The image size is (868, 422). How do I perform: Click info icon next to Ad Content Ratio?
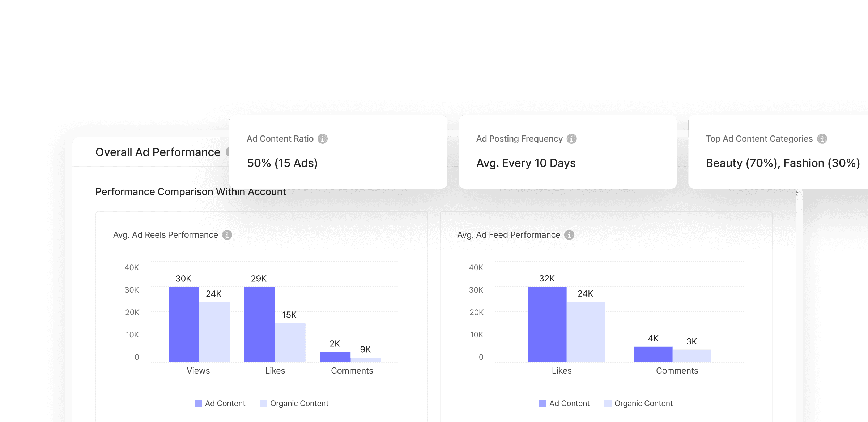322,139
